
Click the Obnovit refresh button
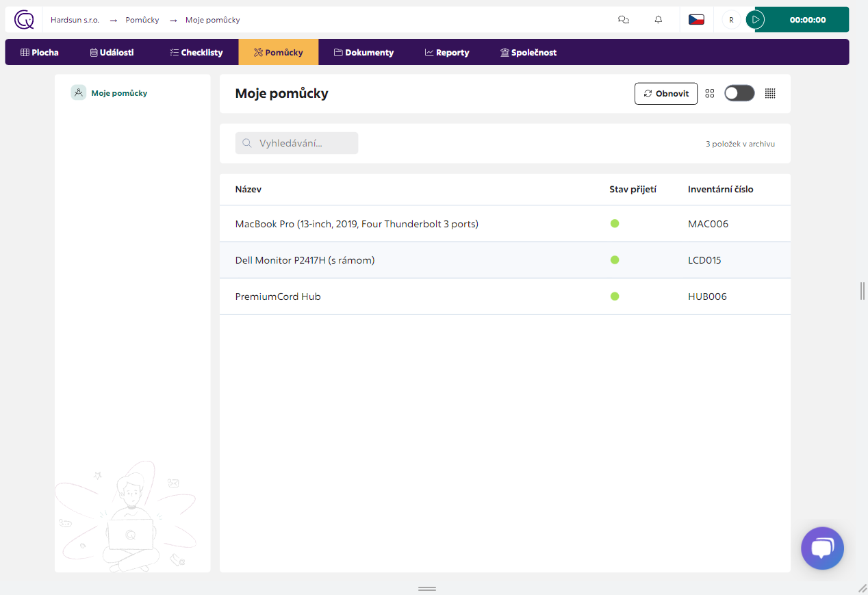(666, 94)
